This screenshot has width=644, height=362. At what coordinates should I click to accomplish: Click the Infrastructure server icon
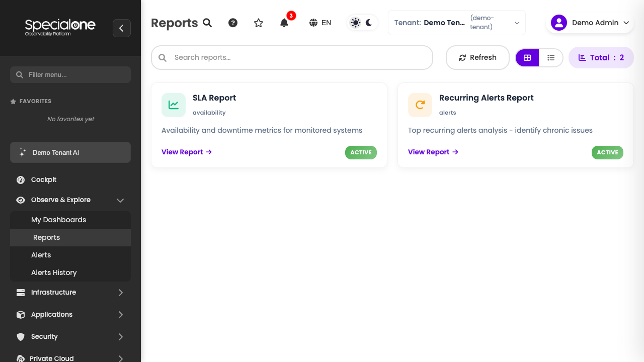click(21, 293)
